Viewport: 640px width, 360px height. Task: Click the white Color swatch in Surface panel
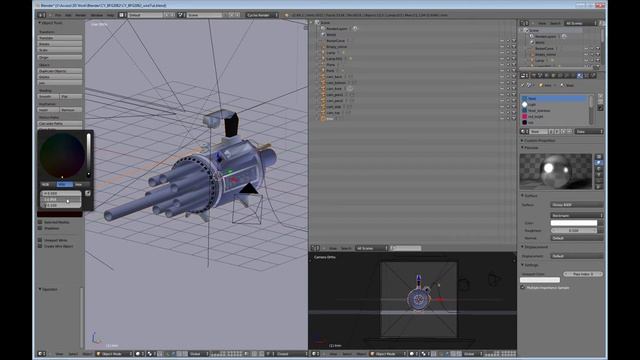click(x=574, y=223)
